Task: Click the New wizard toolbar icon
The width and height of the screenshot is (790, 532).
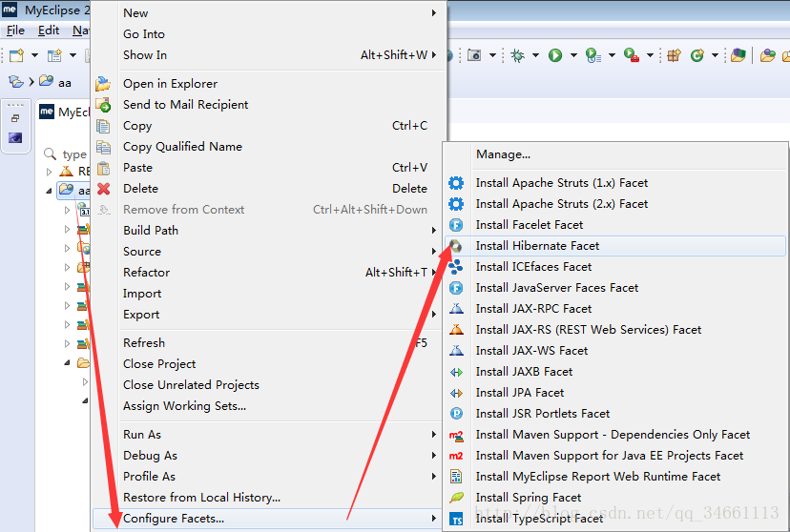Action: (16, 55)
